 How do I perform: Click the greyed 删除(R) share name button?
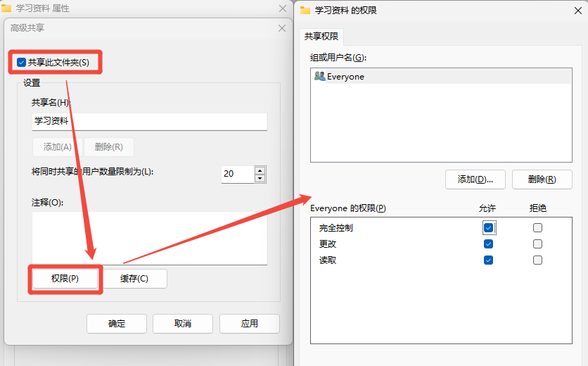point(109,147)
